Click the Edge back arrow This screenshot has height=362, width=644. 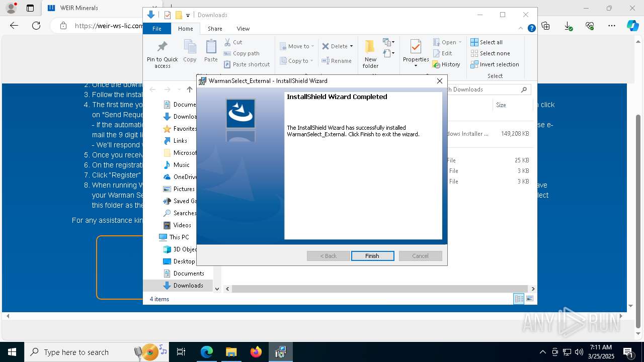pyautogui.click(x=14, y=26)
